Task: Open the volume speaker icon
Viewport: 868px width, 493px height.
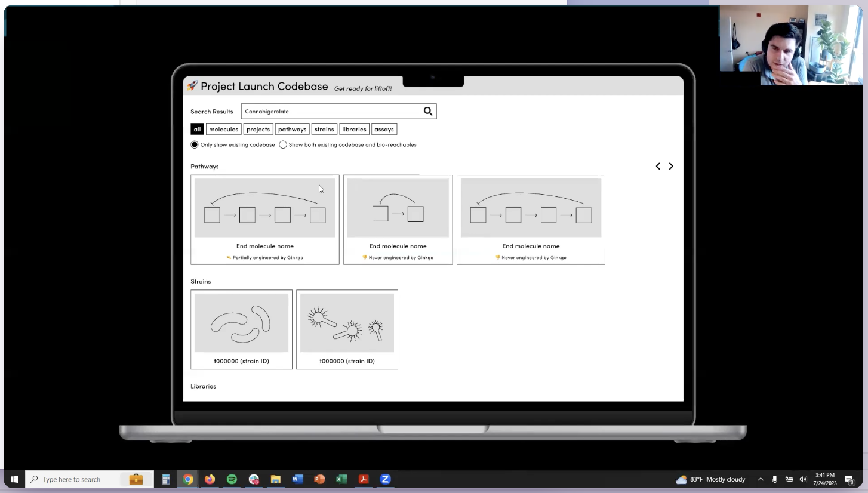Action: point(803,479)
